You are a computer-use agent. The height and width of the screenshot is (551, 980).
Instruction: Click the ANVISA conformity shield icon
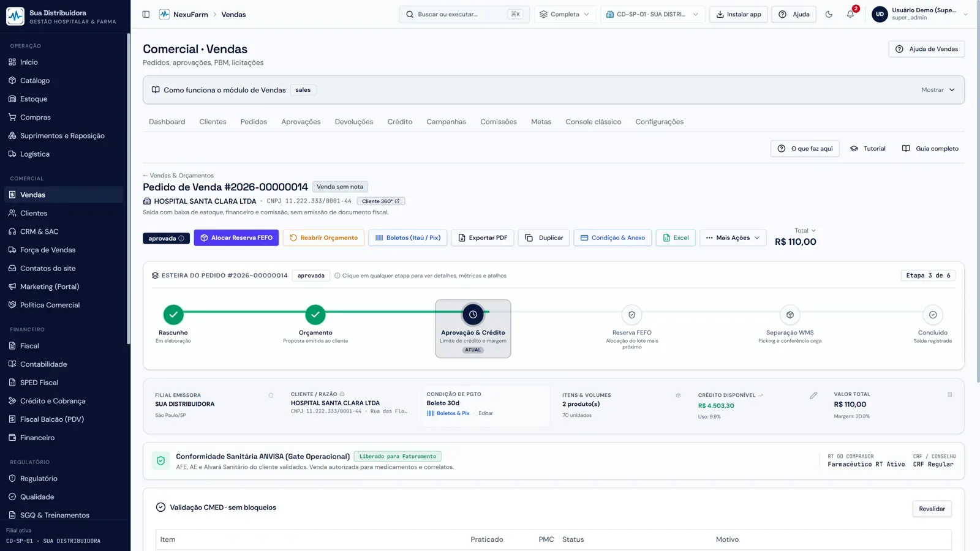(x=160, y=461)
